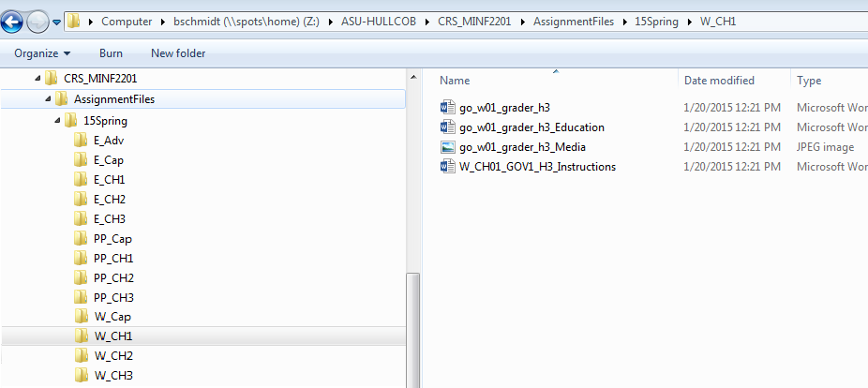Select the E_Adv folder icon in tree
The width and height of the screenshot is (868, 388).
pyautogui.click(x=82, y=141)
